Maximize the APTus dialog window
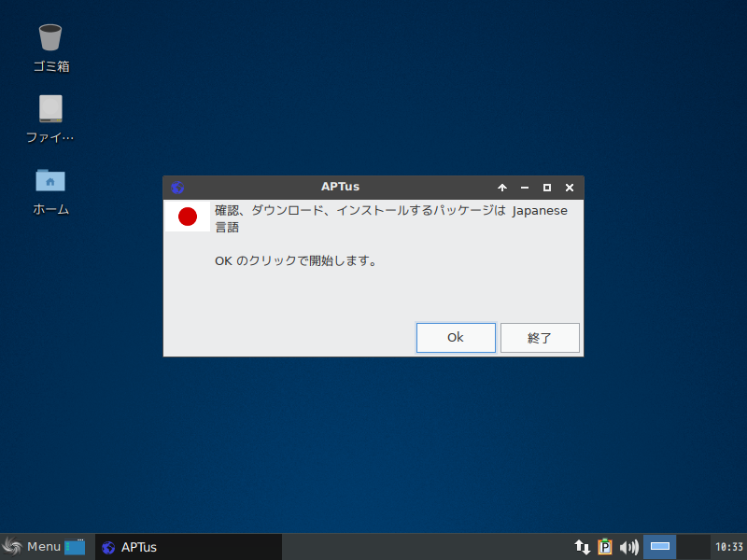The image size is (747, 560). 547,188
